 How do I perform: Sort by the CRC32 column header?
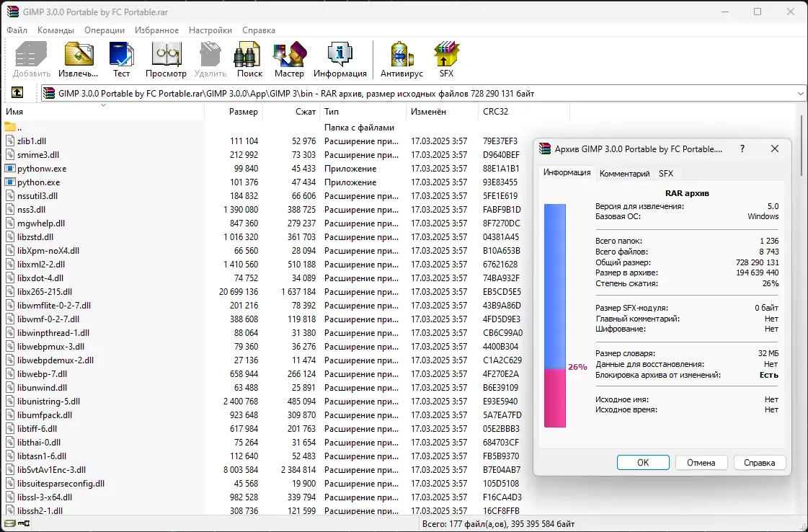pyautogui.click(x=525, y=111)
